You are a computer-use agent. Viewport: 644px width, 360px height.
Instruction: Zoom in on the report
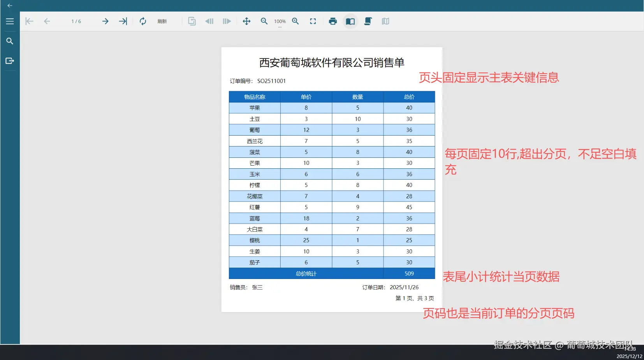coord(296,21)
